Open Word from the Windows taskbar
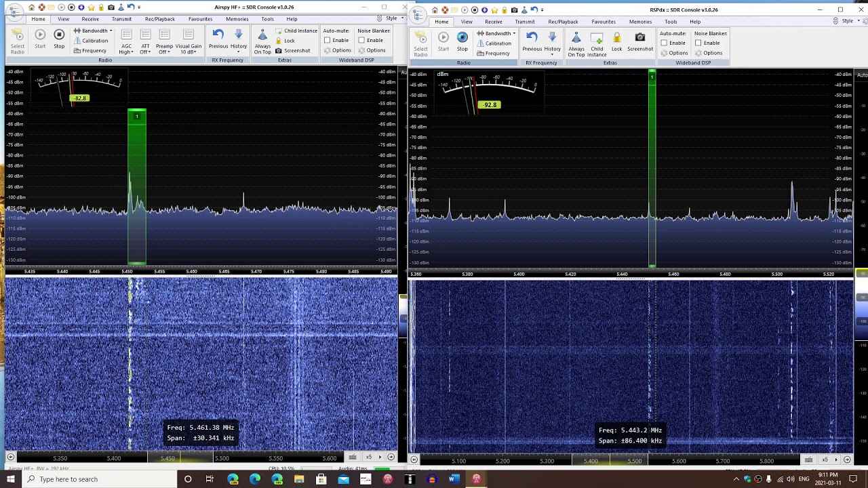868x488 pixels. (x=454, y=479)
